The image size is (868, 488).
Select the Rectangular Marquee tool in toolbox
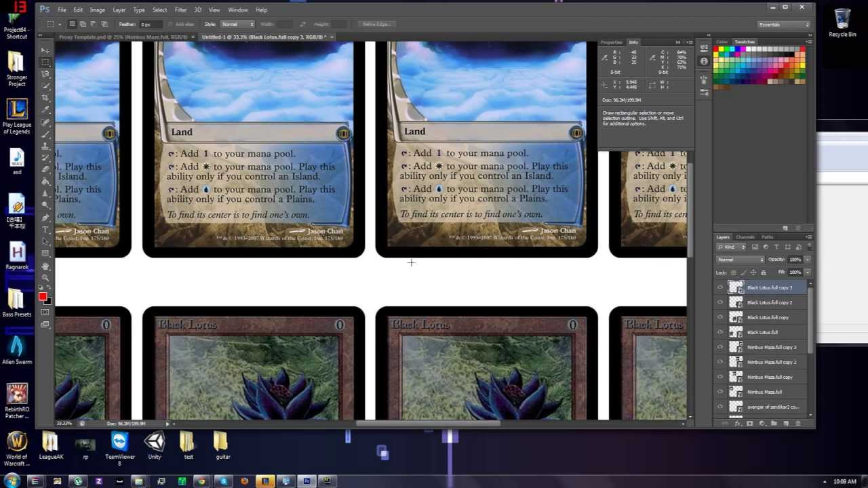coord(45,62)
